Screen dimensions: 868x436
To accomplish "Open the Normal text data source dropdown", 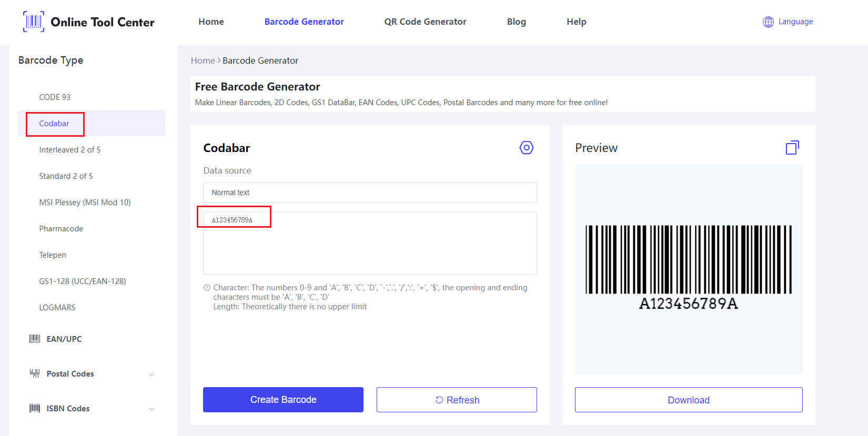I will pyautogui.click(x=370, y=192).
